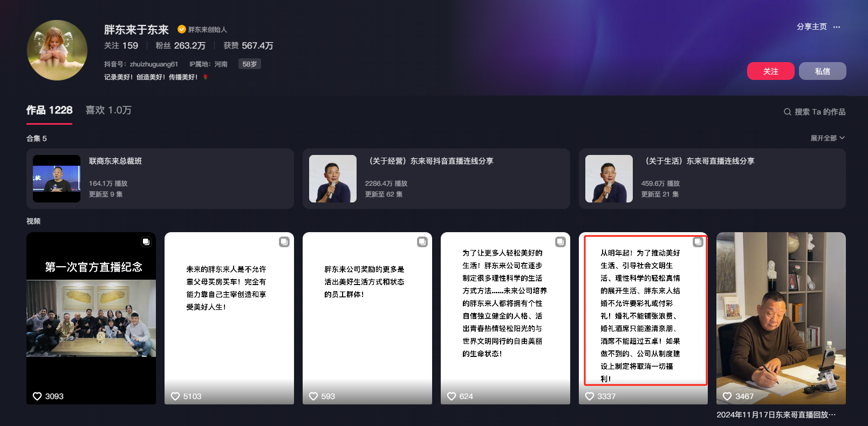Click the rose emoji in the bio
The image size is (868, 426).
(206, 77)
